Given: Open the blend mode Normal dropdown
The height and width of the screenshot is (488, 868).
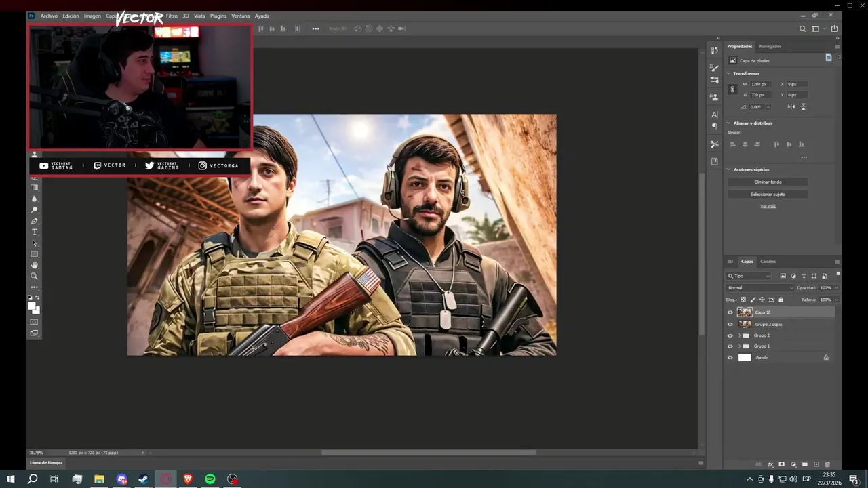Looking at the screenshot, I should coord(760,288).
